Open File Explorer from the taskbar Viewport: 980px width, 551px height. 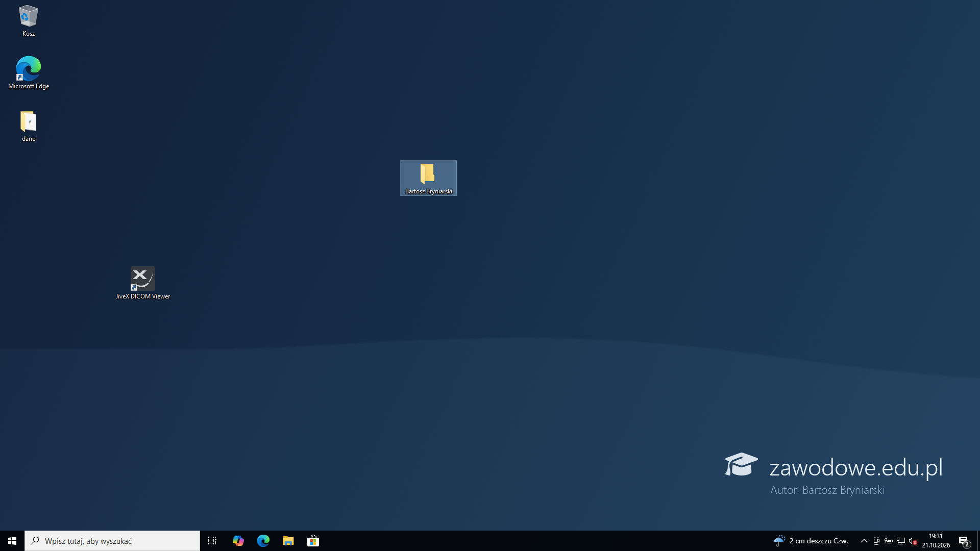pos(288,541)
